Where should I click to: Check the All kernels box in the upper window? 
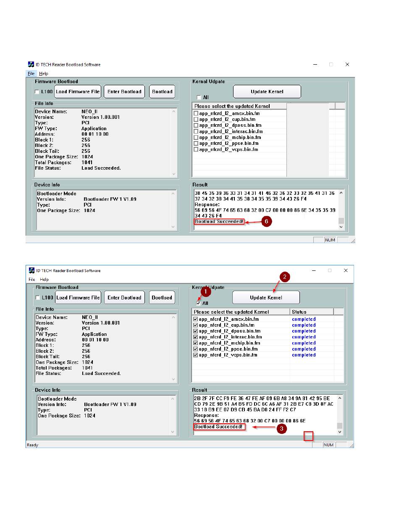[199, 97]
